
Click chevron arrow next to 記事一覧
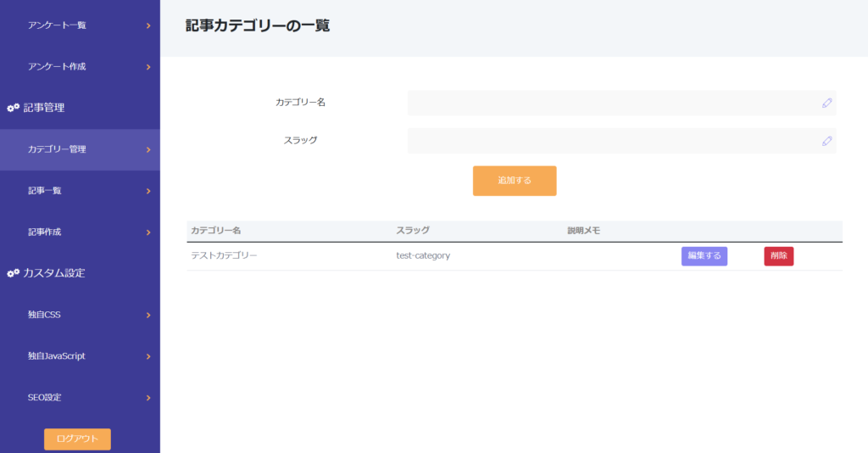(148, 191)
